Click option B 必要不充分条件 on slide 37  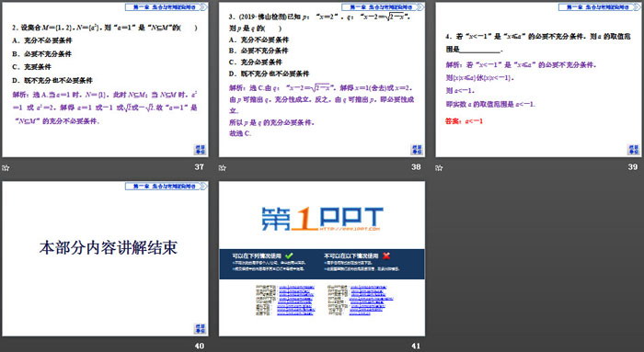(x=42, y=53)
